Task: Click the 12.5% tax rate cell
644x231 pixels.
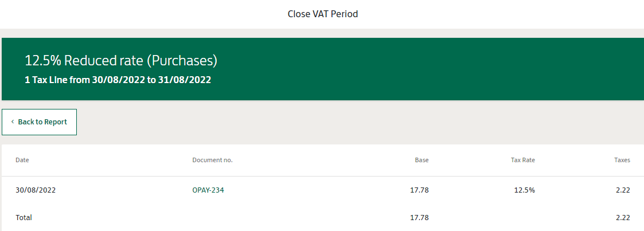Action: point(524,190)
